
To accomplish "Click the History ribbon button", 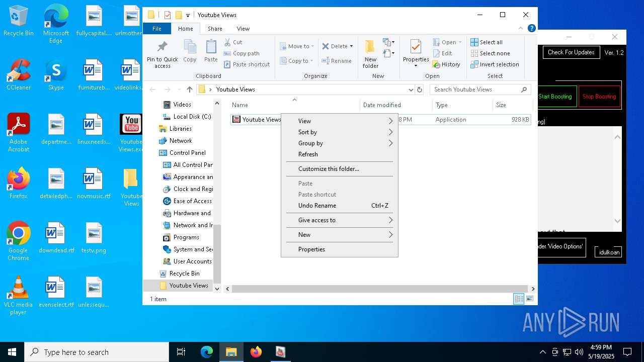I will coord(446,64).
